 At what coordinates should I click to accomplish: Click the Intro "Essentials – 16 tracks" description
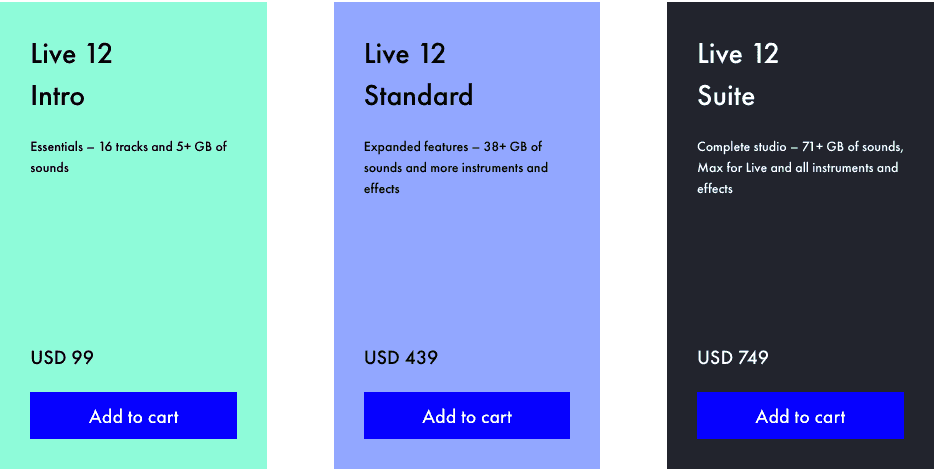pyautogui.click(x=128, y=157)
